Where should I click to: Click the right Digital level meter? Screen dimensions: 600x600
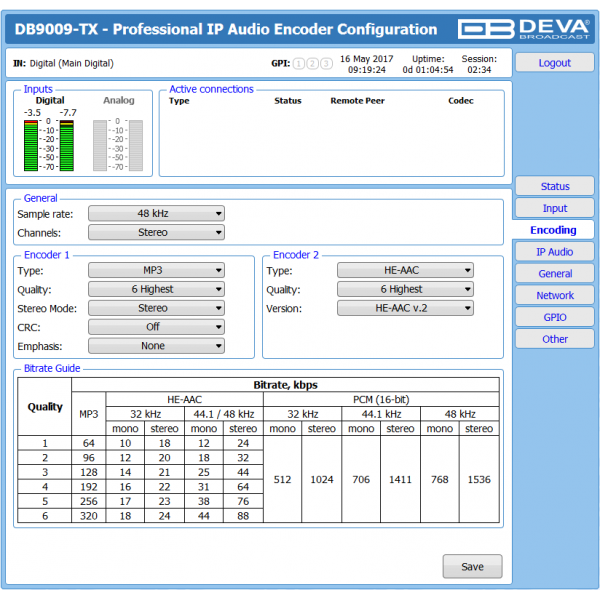(67, 145)
